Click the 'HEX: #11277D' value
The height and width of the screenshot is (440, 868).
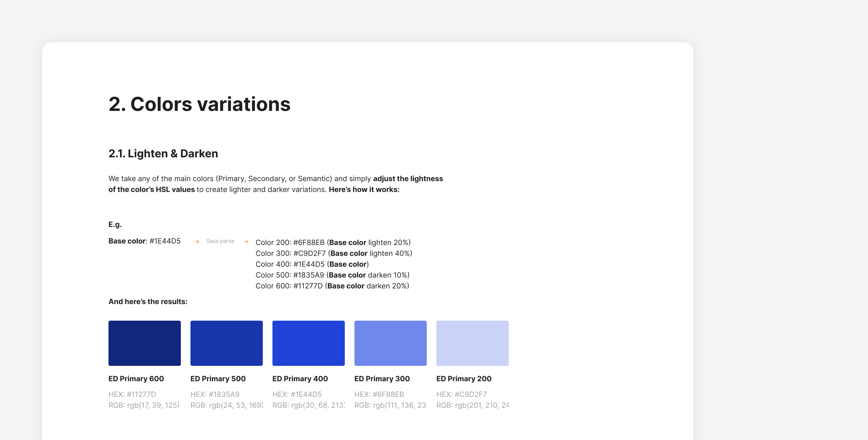click(x=132, y=394)
